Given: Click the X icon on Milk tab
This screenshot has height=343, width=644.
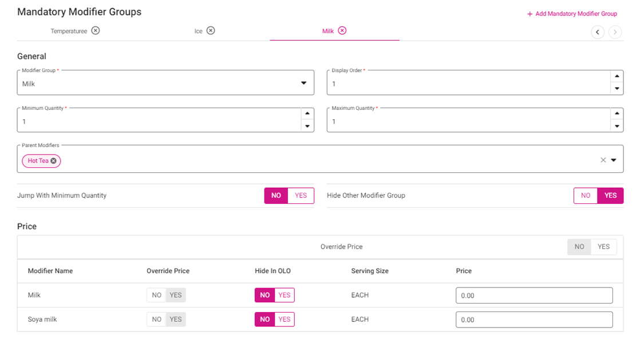Looking at the screenshot, I should (x=342, y=30).
